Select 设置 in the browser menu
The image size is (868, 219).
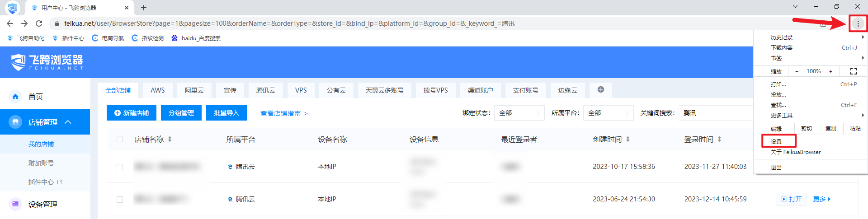(776, 141)
